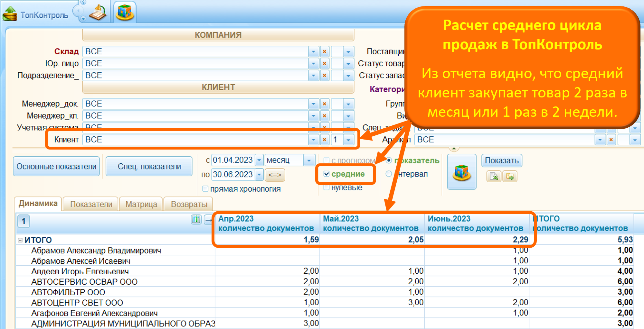Screen dimensions: 644x329
Task: Open the start date 01.04.2023 calendar dropdown
Action: tap(259, 160)
